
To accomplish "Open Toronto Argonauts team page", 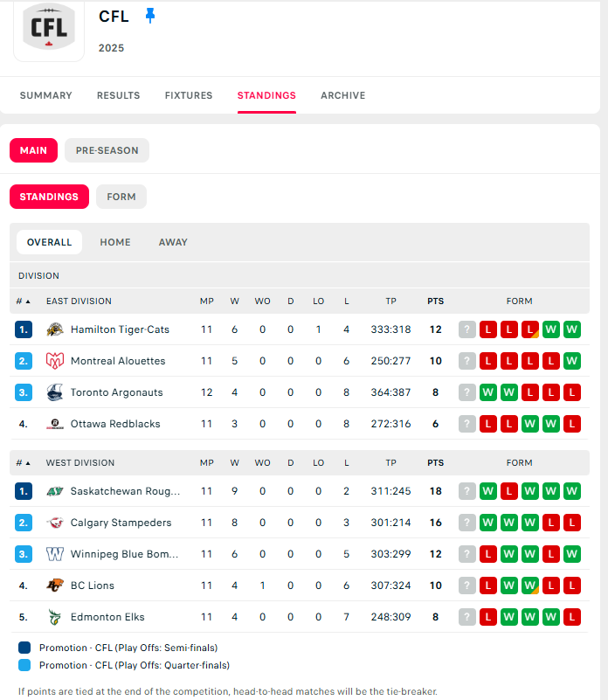I will [x=116, y=392].
